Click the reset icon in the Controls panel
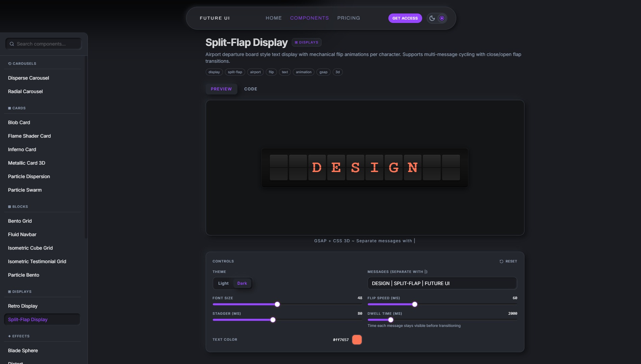Image resolution: width=641 pixels, height=364 pixels. 501,261
